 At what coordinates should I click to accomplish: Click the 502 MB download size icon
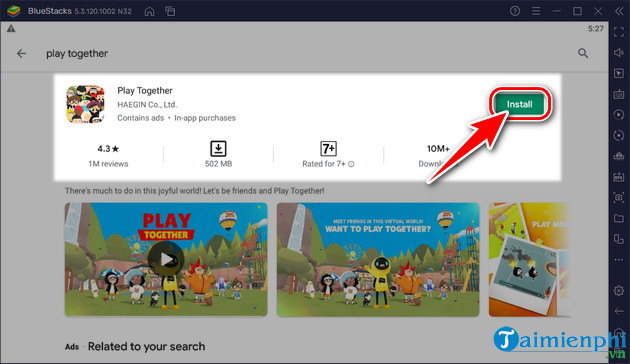coord(218,149)
